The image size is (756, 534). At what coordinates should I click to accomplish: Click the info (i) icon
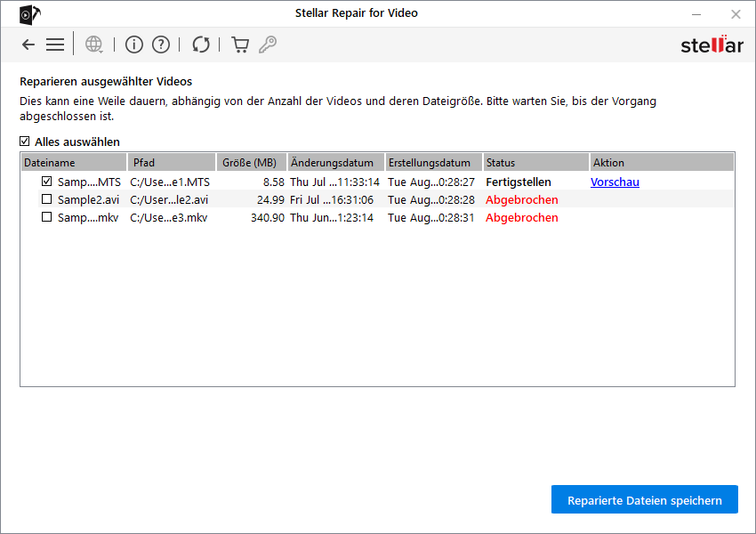click(133, 44)
